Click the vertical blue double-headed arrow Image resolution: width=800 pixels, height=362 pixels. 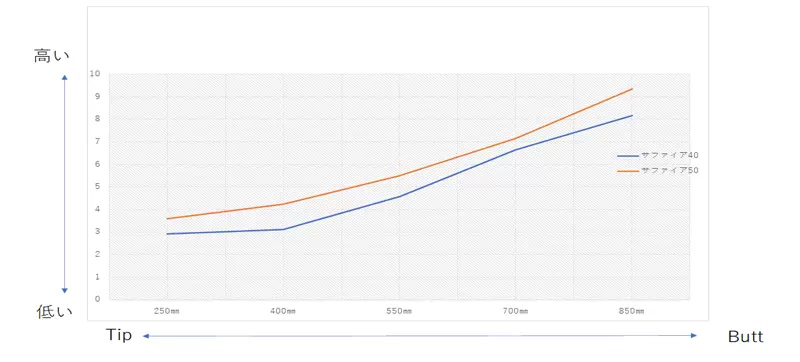[x=65, y=184]
